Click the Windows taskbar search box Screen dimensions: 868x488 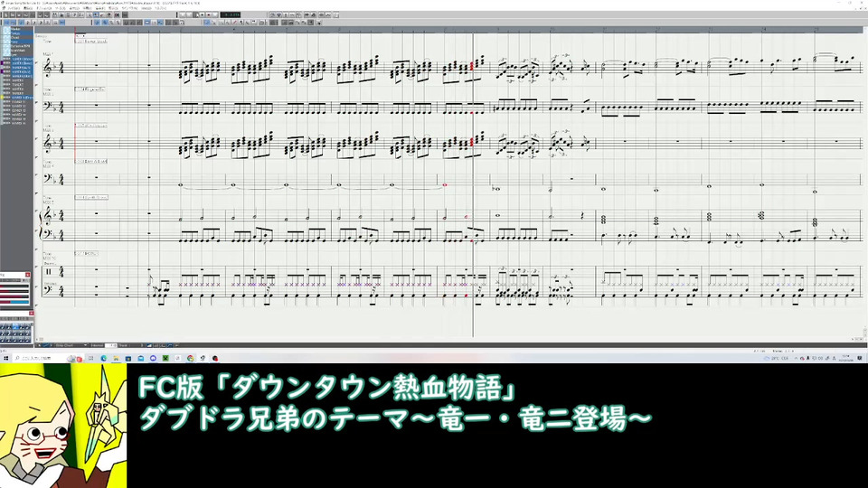pyautogui.click(x=48, y=359)
